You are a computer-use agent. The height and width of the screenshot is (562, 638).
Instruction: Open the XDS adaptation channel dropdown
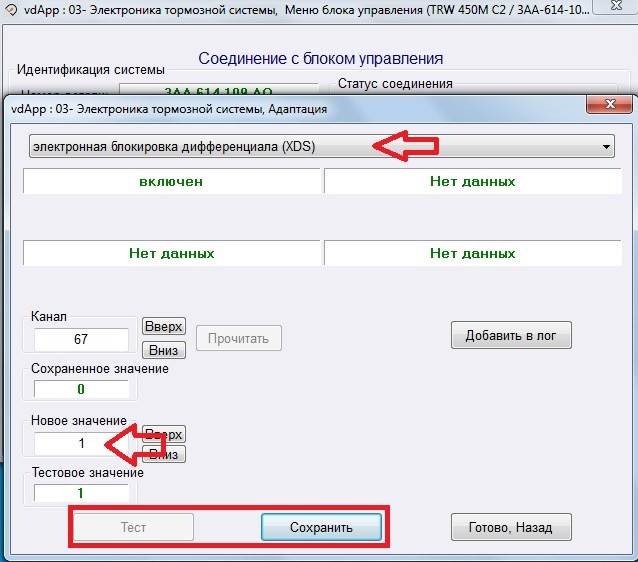click(321, 147)
